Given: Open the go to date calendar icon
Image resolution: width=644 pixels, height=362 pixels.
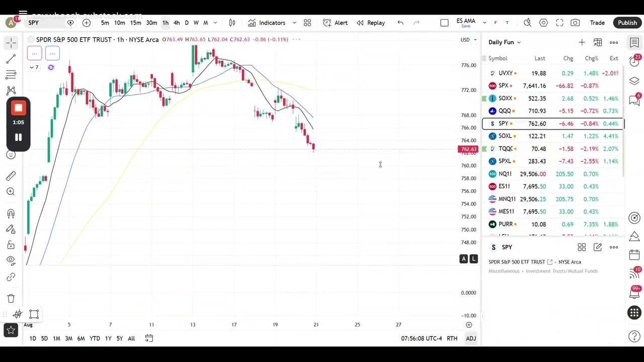Looking at the screenshot, I should point(149,338).
